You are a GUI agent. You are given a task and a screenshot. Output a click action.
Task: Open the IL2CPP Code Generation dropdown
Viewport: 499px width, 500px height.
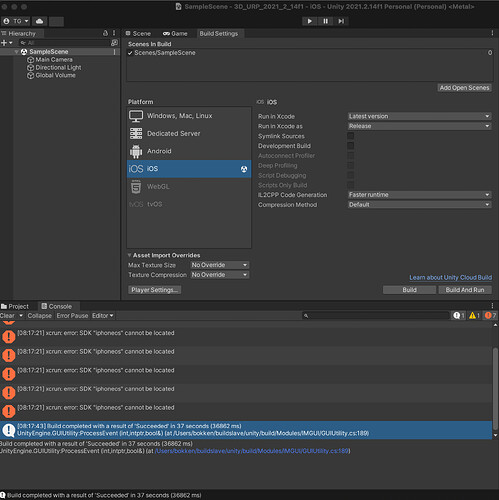click(419, 195)
